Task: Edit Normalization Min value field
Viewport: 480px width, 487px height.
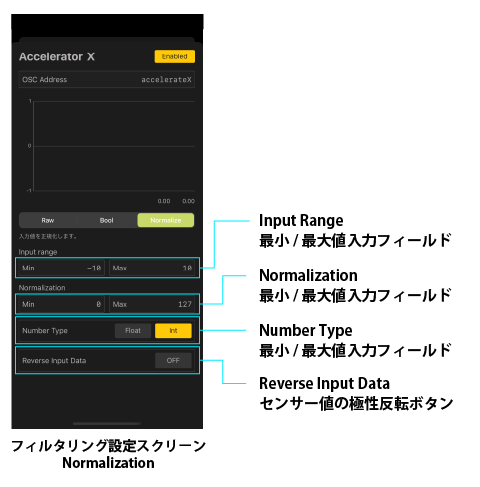Action: 62,304
